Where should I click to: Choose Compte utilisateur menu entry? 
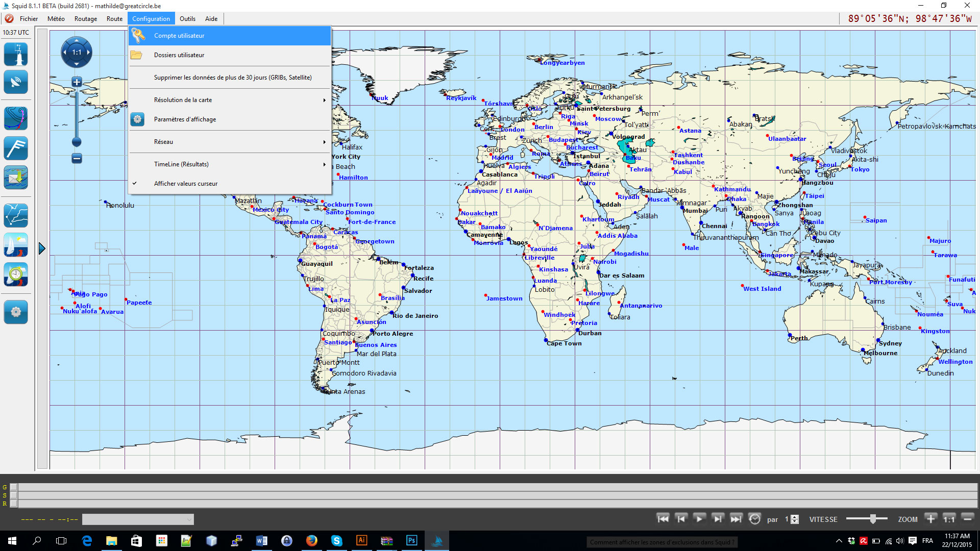(x=179, y=36)
